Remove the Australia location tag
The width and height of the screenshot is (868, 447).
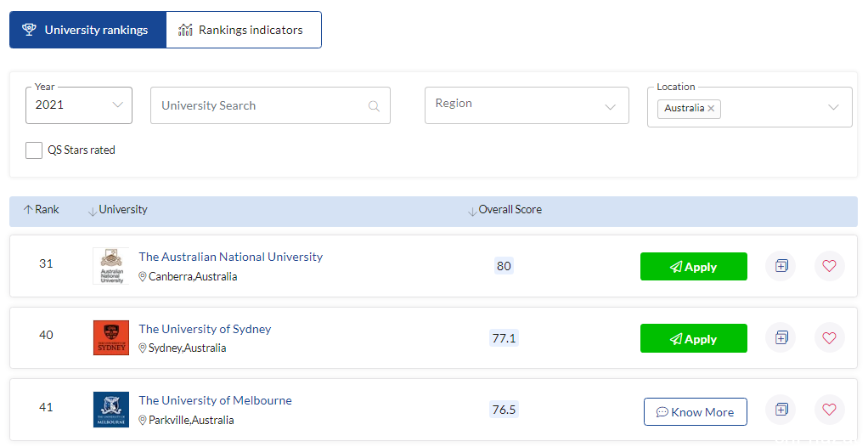711,109
